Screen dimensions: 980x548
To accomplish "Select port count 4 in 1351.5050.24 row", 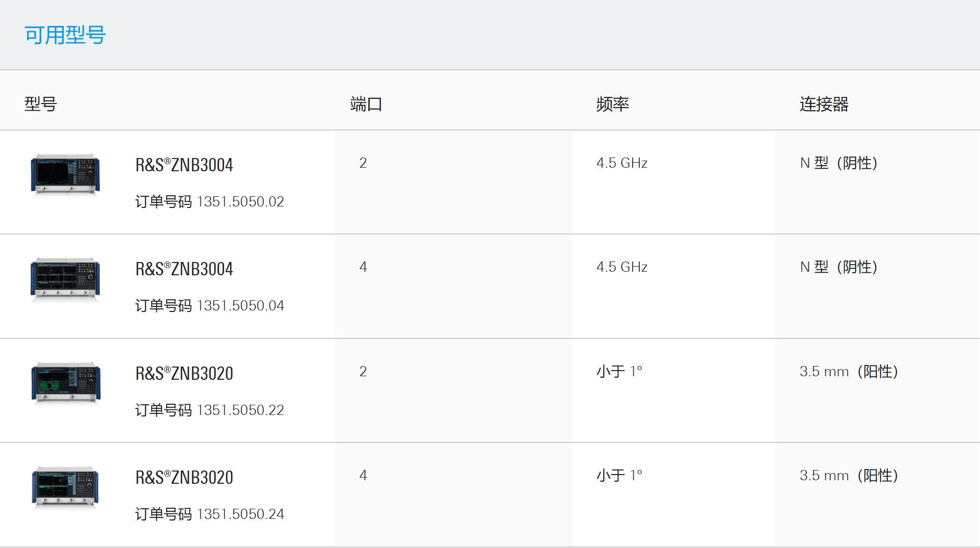I will [x=363, y=476].
